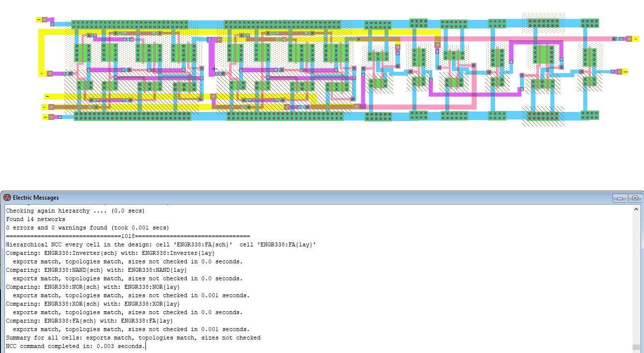The image size is (644, 353).
Task: Click the Electric Messages title bar
Action: [x=299, y=198]
